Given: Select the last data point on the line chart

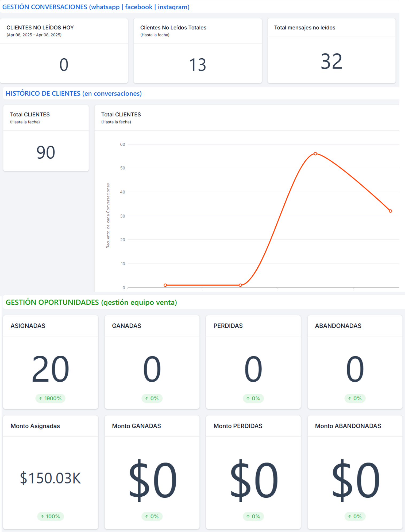Looking at the screenshot, I should (x=390, y=211).
